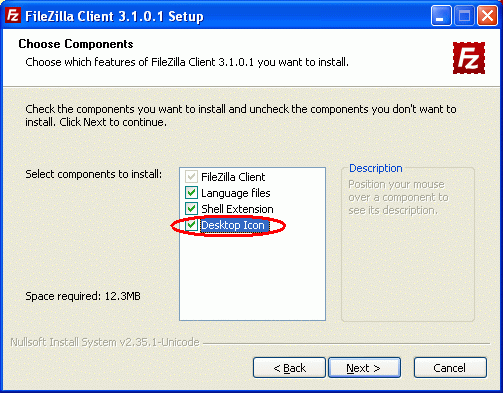503x393 pixels.
Task: Select the FileZilla Client component label
Action: (x=233, y=177)
